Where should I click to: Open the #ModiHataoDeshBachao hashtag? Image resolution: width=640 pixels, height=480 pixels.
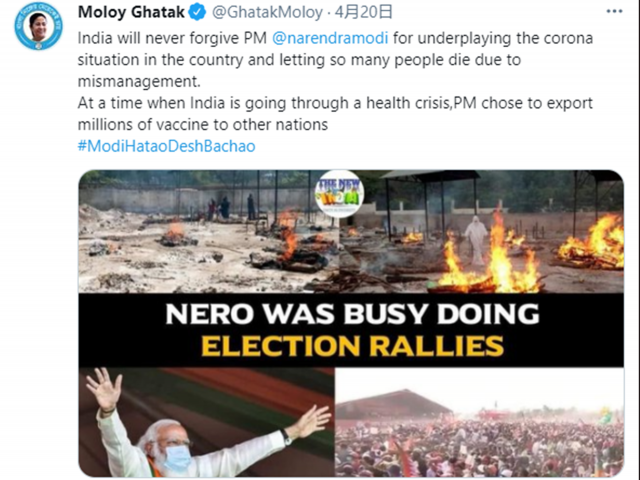click(x=167, y=146)
